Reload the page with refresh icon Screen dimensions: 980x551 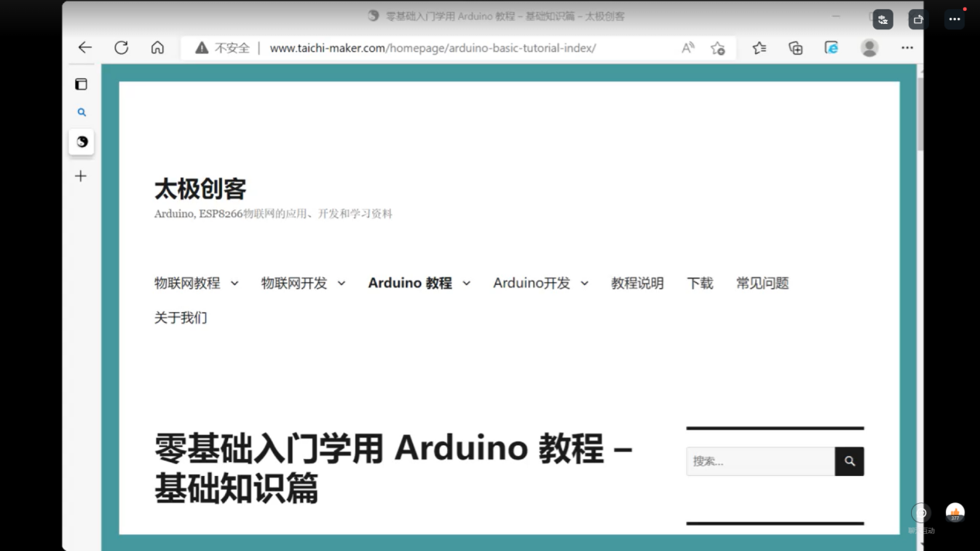(x=121, y=48)
